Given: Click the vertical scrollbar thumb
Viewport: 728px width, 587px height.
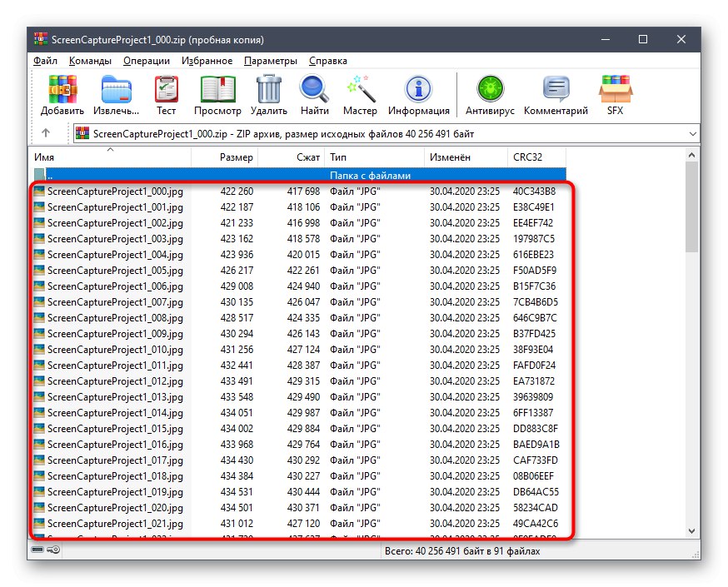Looking at the screenshot, I should pyautogui.click(x=692, y=207).
